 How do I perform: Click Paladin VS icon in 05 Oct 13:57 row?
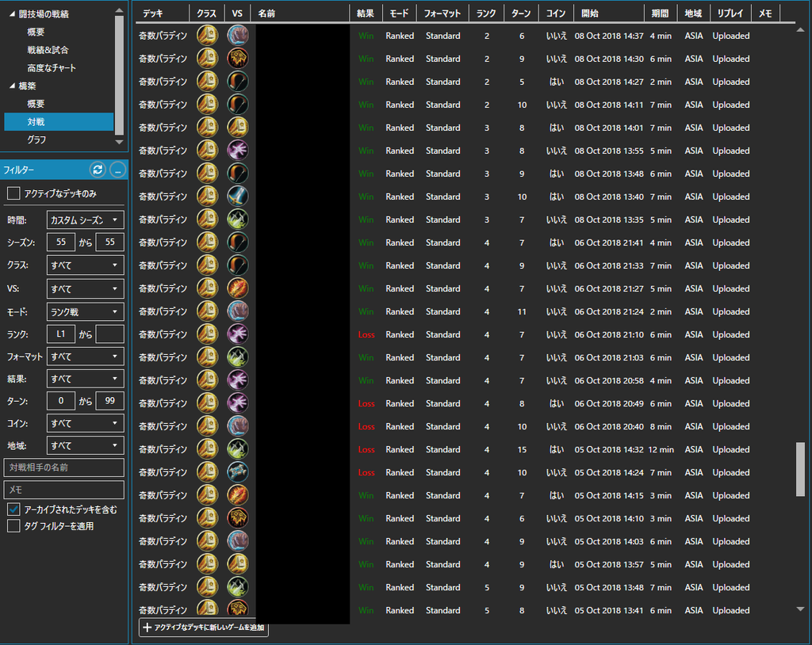pos(238,564)
